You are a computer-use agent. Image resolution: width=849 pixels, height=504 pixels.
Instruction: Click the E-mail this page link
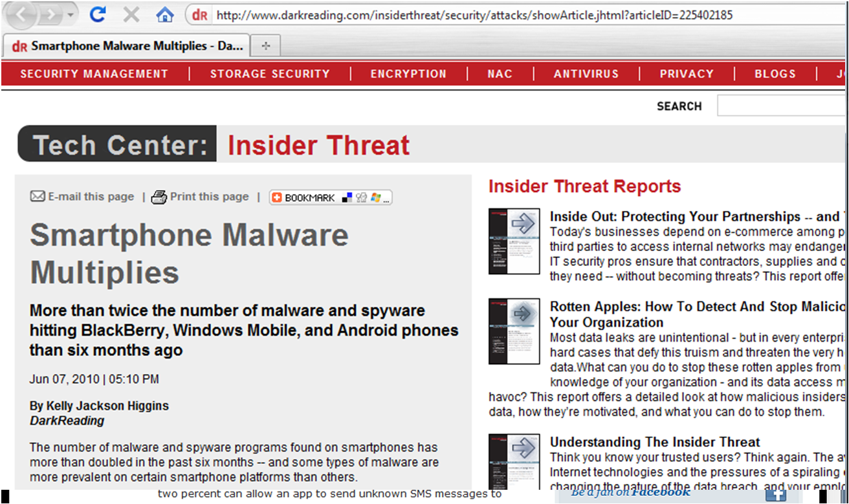pos(91,197)
